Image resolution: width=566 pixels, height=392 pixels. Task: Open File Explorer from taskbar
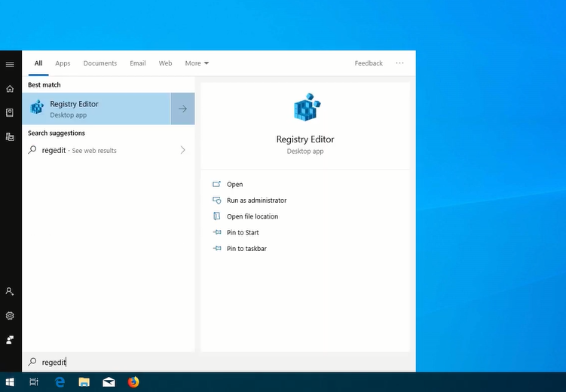tap(84, 382)
